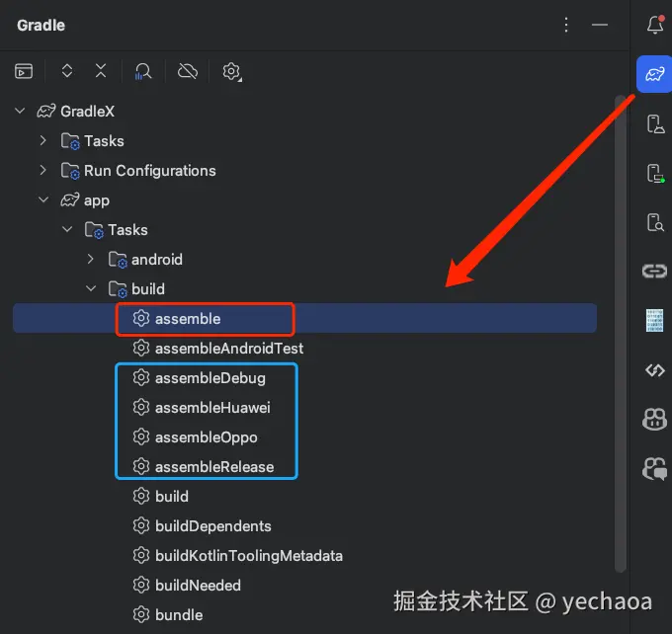Select the buildDependents task
Viewport: 672px width, 634px height.
[x=213, y=526]
